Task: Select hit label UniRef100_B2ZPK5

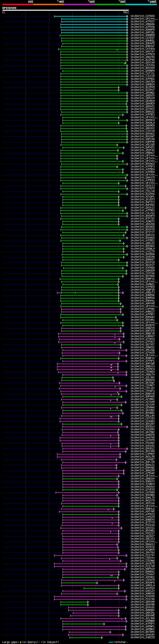Action: (143, 88)
